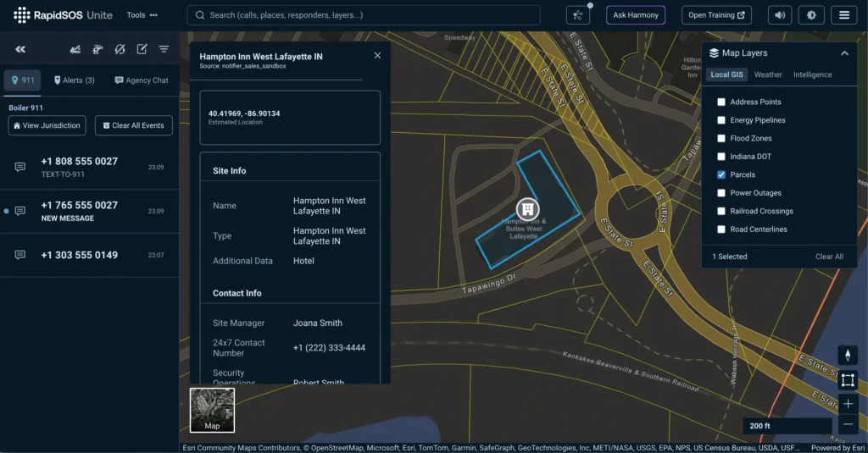Select the Weather layers tab
Screen dimensions: 868x453
(x=768, y=75)
